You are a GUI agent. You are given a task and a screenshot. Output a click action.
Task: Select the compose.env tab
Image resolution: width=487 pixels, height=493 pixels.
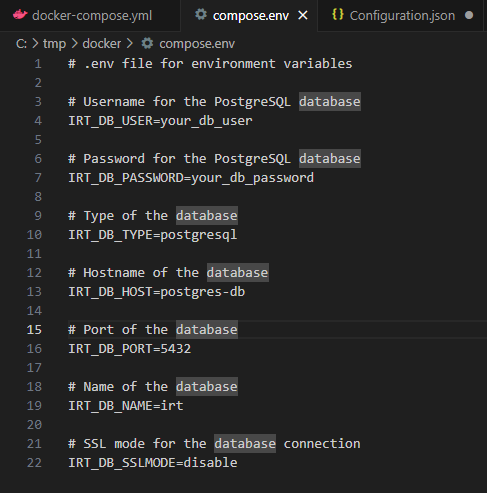(251, 16)
